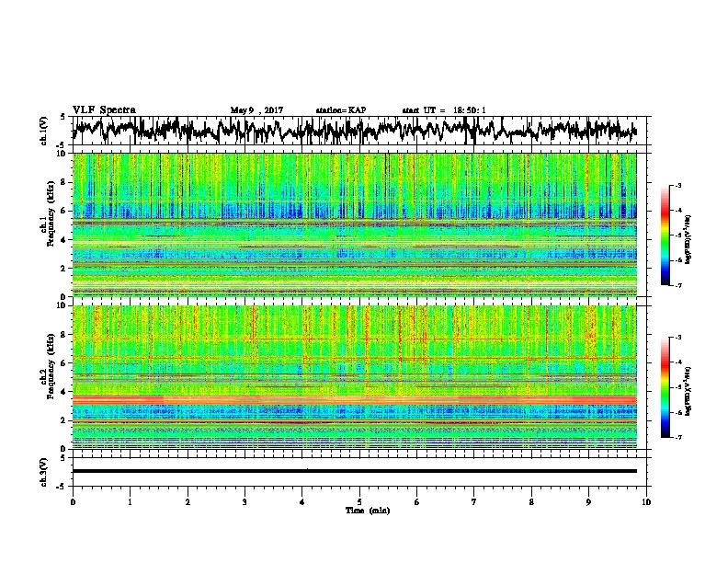The width and height of the screenshot is (728, 563).
Task: Click the ch.1 spectrogram panel
Action: 355,224
